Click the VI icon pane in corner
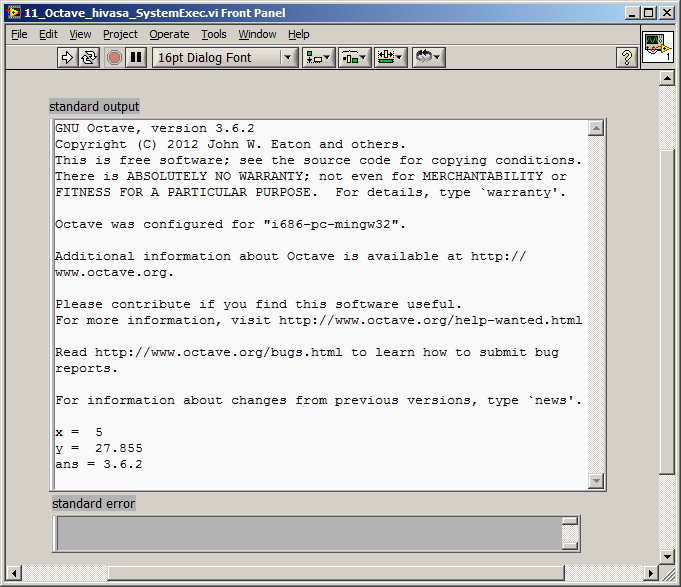This screenshot has width=681, height=587. pyautogui.click(x=658, y=47)
